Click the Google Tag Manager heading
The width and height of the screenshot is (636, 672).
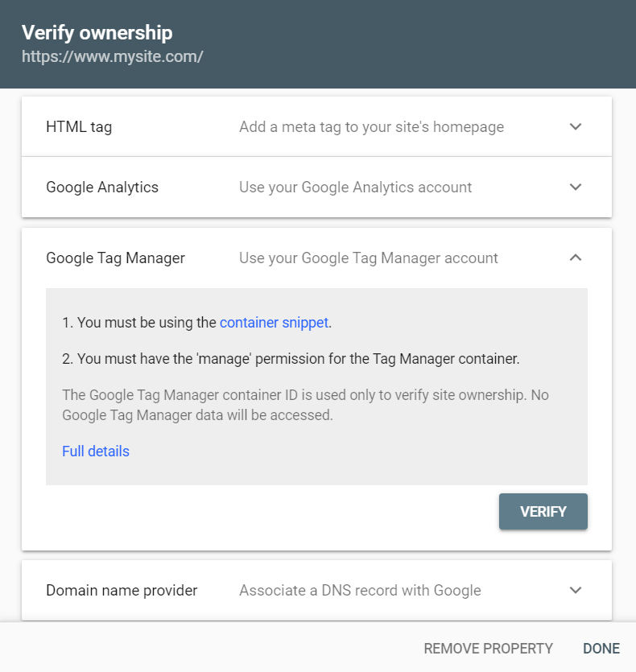pos(115,258)
